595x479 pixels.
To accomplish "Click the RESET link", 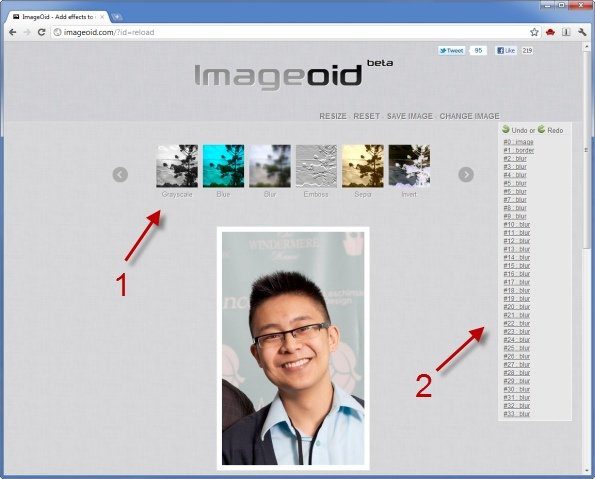I will (x=367, y=116).
